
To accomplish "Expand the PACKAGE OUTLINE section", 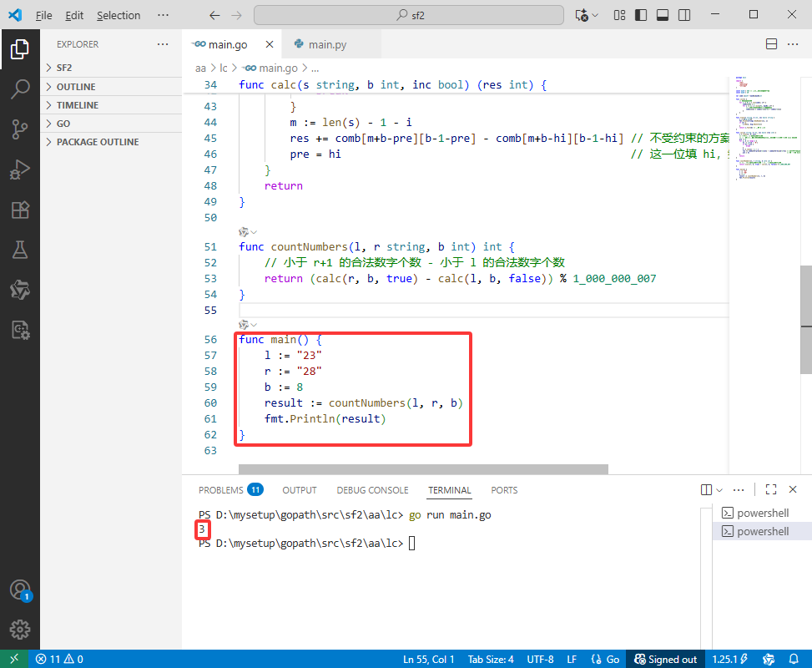I will [111, 142].
